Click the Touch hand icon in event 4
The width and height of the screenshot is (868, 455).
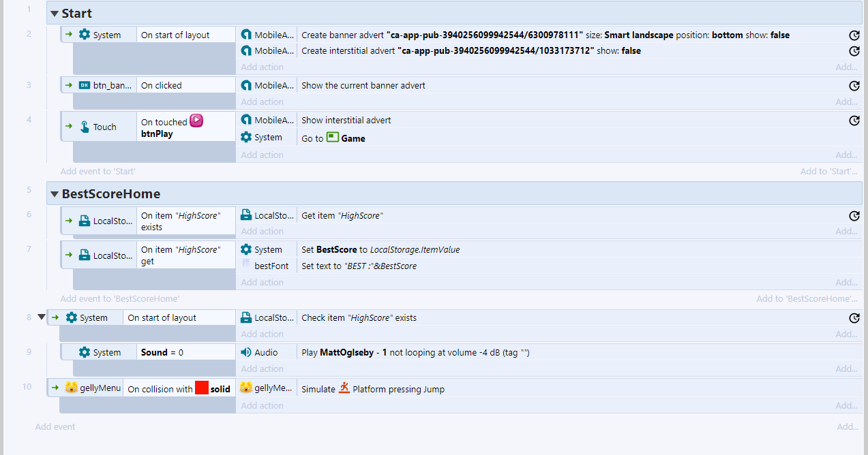tap(85, 127)
